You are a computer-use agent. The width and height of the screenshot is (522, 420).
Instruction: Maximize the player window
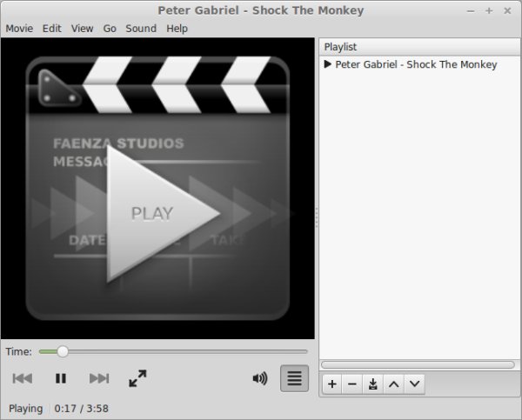point(489,11)
